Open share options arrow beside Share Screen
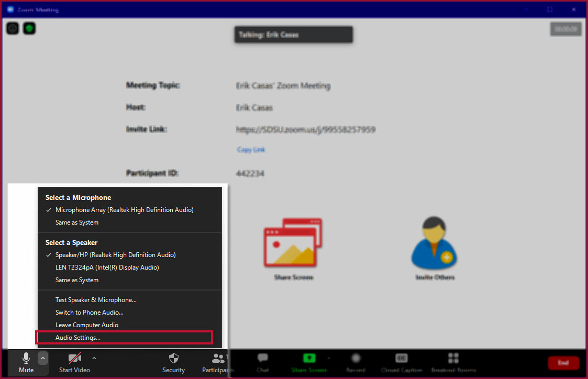 tap(329, 359)
